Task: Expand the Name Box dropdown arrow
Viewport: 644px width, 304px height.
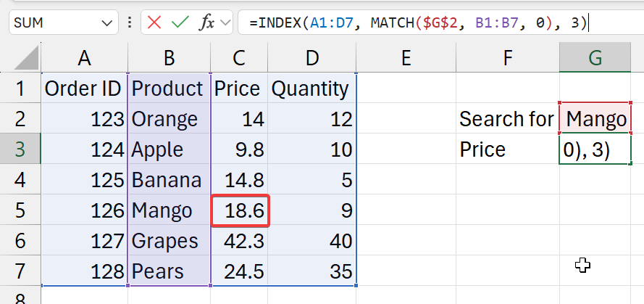Action: coord(108,23)
